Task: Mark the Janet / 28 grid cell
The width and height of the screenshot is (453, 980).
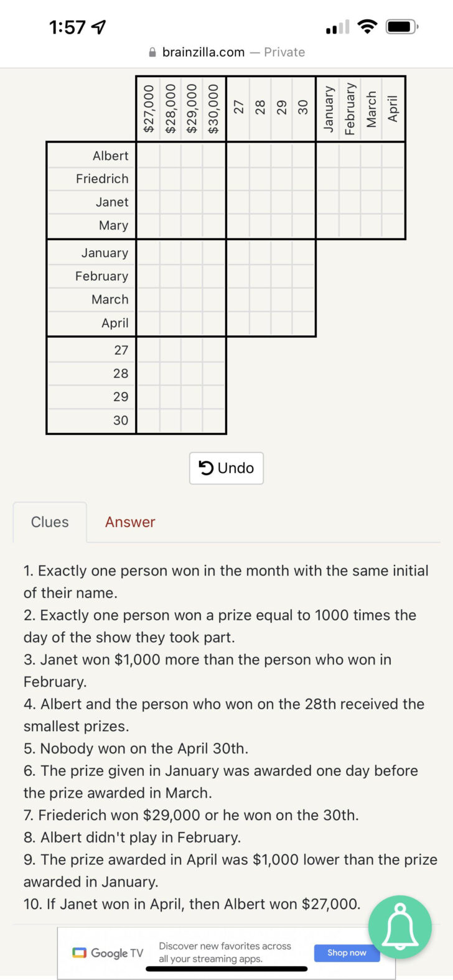Action: (260, 202)
